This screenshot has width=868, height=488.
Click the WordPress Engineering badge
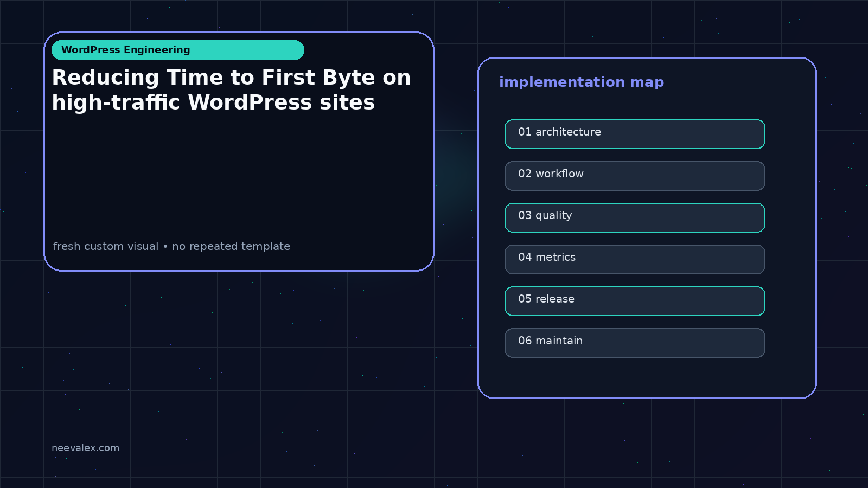click(178, 50)
